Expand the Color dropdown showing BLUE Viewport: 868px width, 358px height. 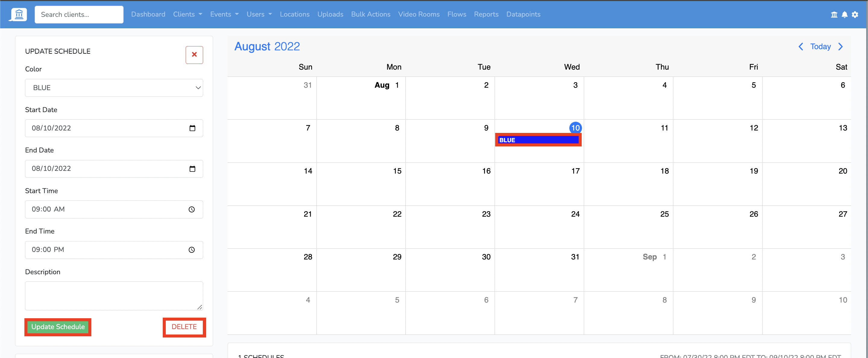(114, 88)
